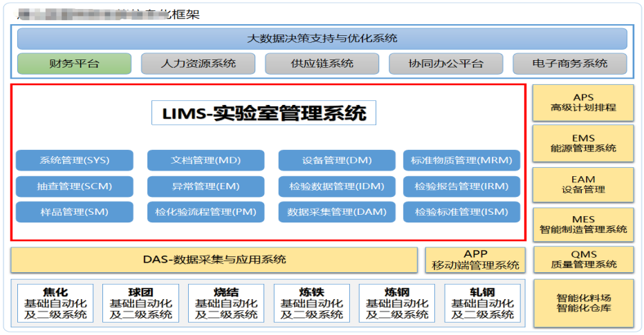The width and height of the screenshot is (644, 335).
Task: Open the 检验报告管理(IRM) module
Action: click(x=461, y=186)
